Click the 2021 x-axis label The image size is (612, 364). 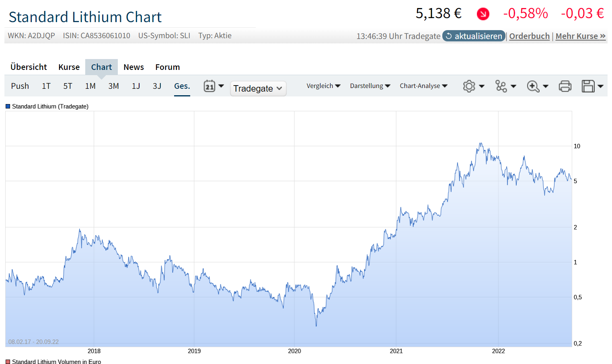point(396,351)
